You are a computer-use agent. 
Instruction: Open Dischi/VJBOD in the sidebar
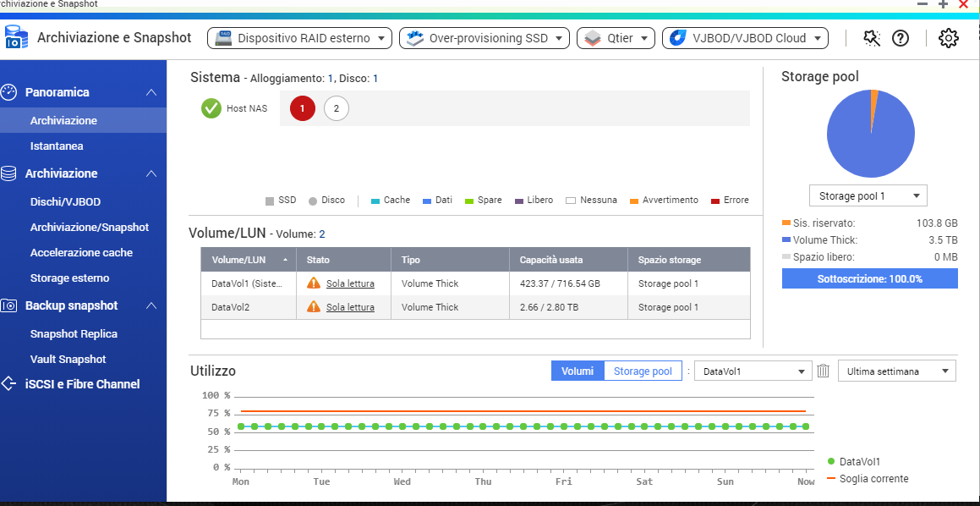pos(65,202)
